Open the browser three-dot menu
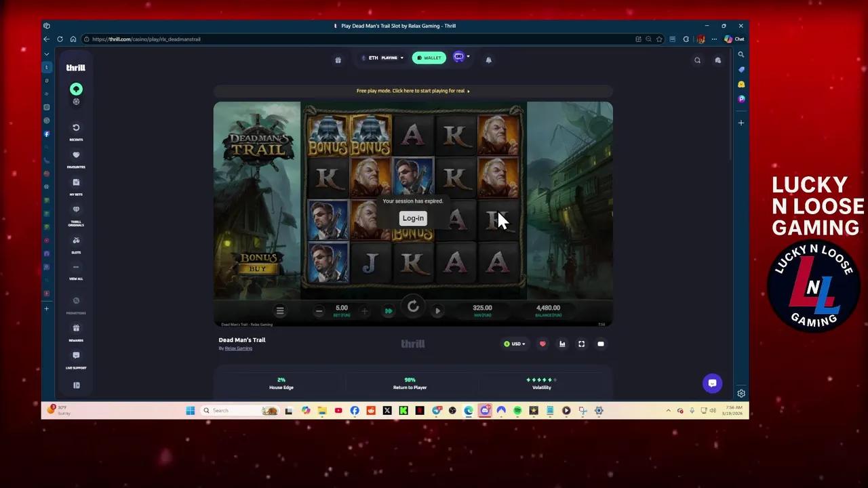The height and width of the screenshot is (488, 868). click(x=714, y=39)
